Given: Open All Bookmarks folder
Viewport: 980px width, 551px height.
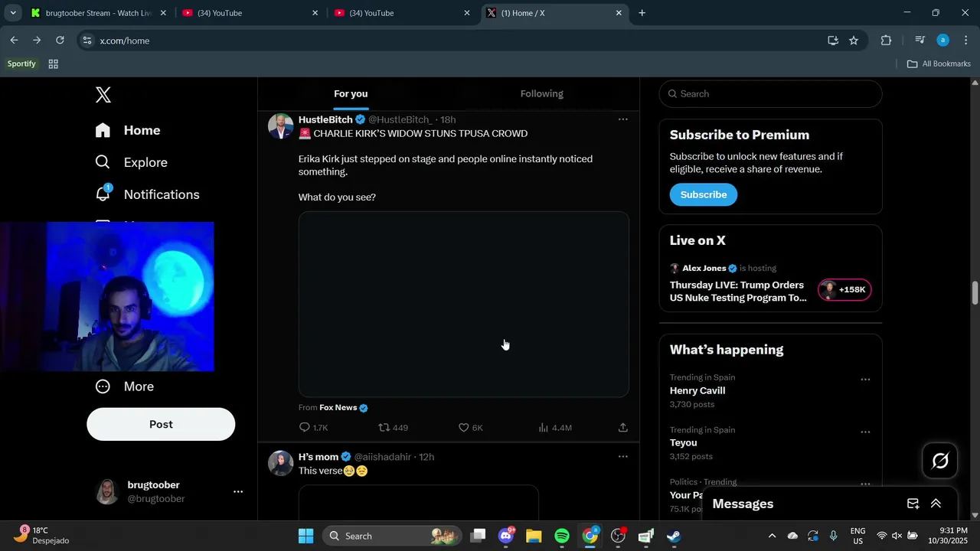Looking at the screenshot, I should click(939, 64).
